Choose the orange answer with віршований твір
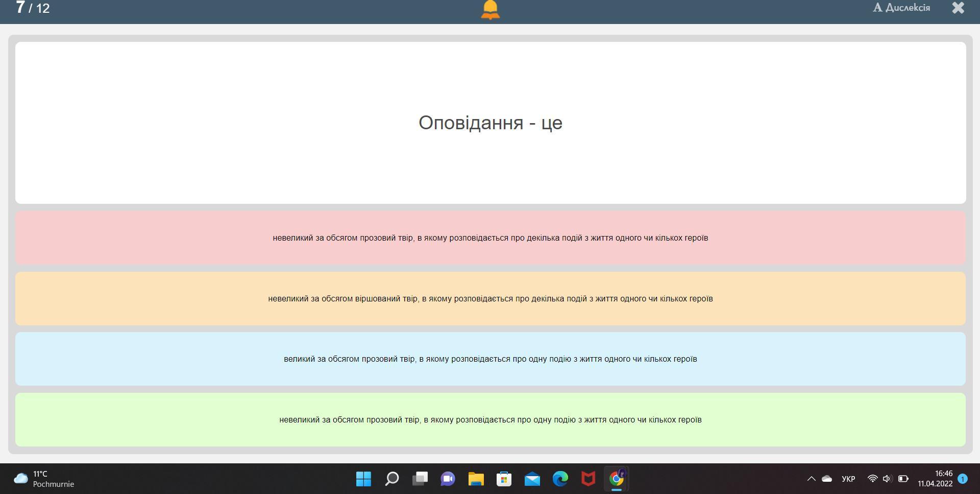 (x=490, y=299)
